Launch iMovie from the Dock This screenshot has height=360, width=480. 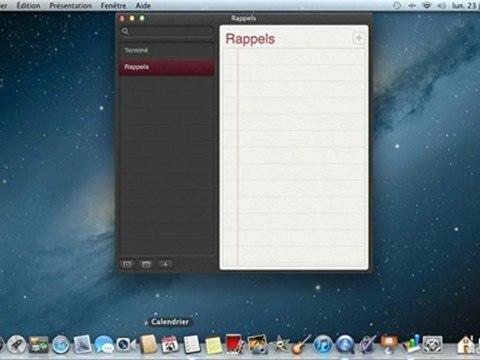tap(279, 344)
